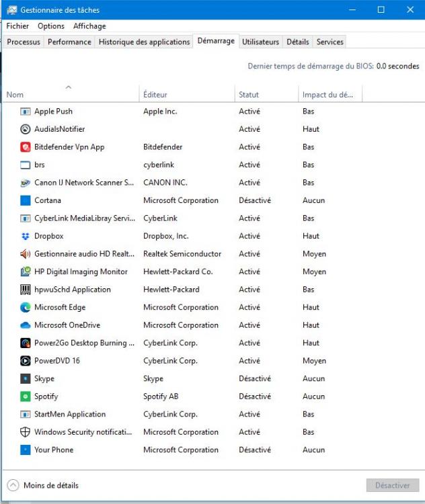Click the Task Manager title bar icon
Viewport: 425px width, 504px height.
click(x=12, y=10)
